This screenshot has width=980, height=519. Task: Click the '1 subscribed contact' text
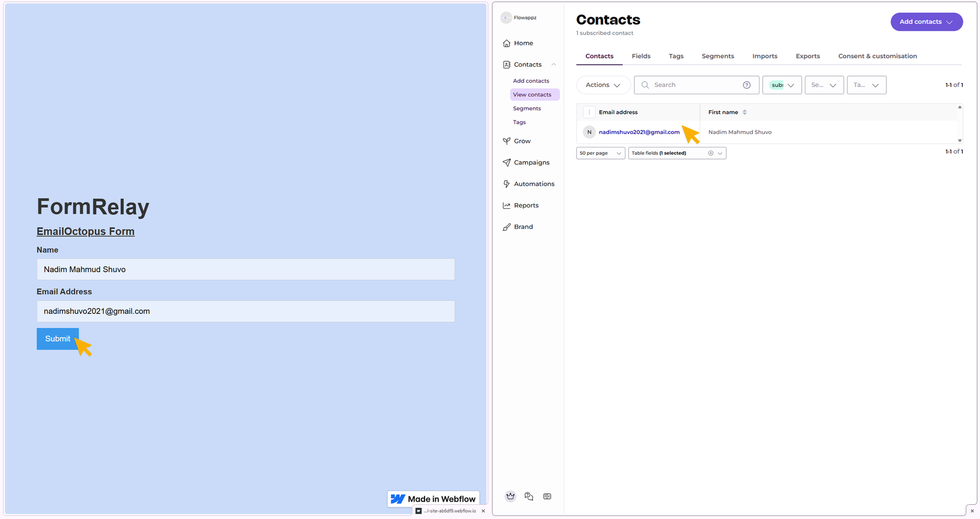click(x=605, y=33)
